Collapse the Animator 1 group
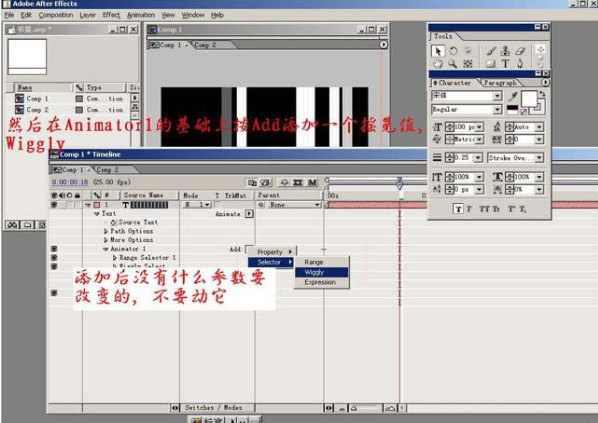Viewport: 598px width, 423px height. 106,249
